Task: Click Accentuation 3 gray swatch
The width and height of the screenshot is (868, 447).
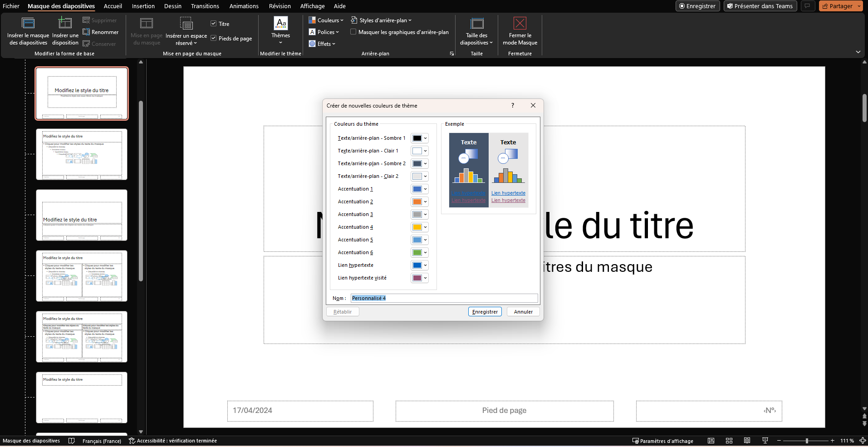Action: tap(417, 215)
